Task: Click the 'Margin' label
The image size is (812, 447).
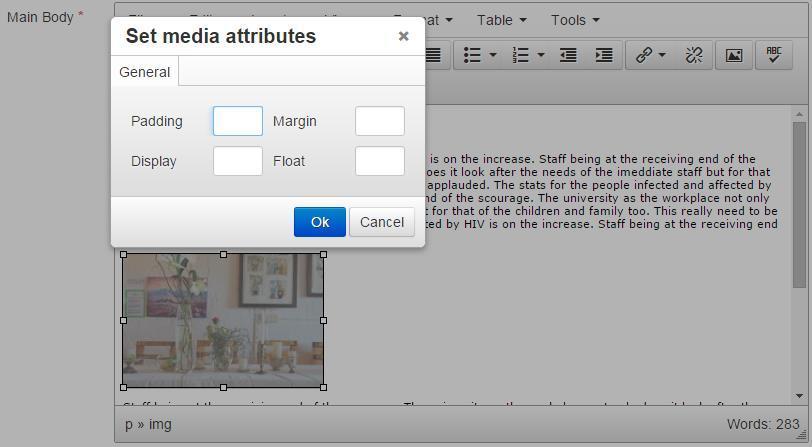Action: pos(295,121)
